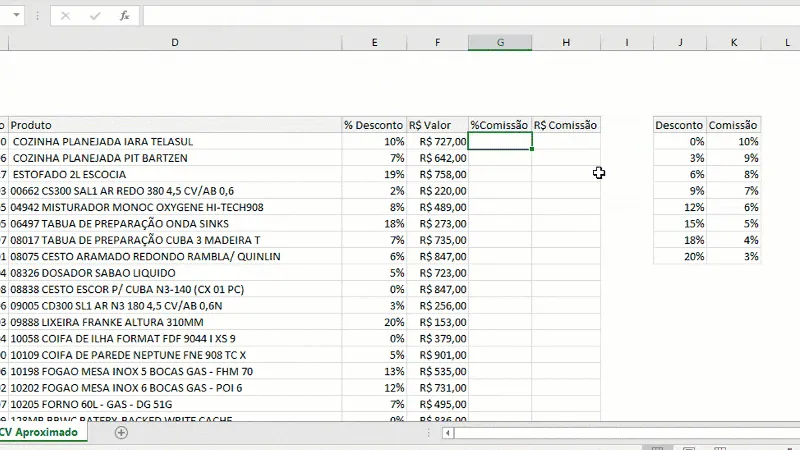The height and width of the screenshot is (450, 800).
Task: Click the R$ 153,00 value cell
Action: 437,322
